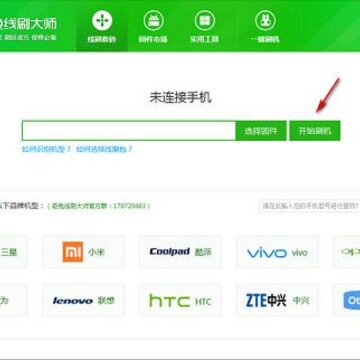The width and height of the screenshot is (360, 360).
Task: Pick the vivo brand card
Action: [277, 252]
